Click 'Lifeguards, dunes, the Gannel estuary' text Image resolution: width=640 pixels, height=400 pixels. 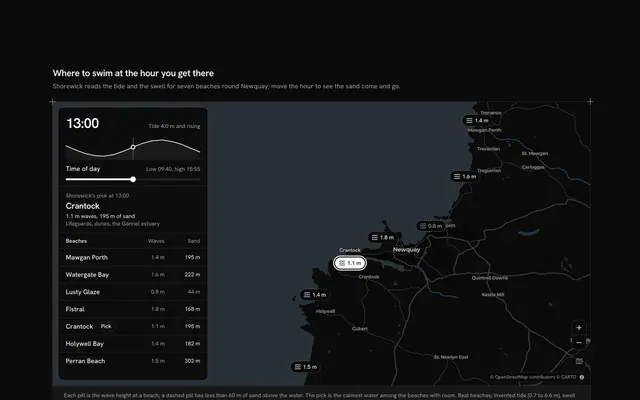(x=113, y=224)
